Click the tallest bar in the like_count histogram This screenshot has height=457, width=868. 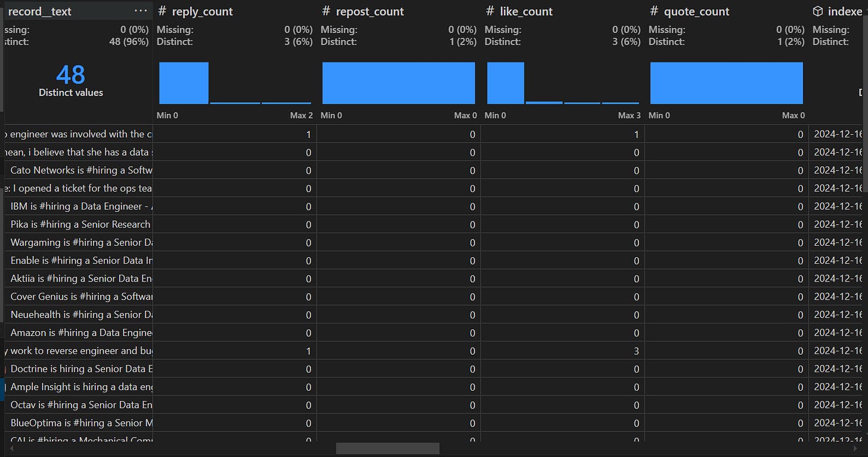tap(504, 82)
